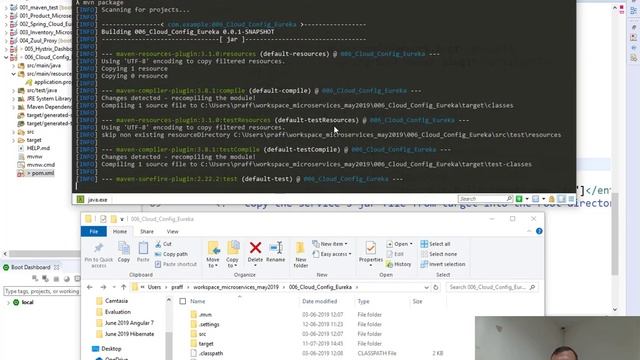Image resolution: width=640 pixels, height=360 pixels.
Task: Expand the src/main/java tree node
Action: coord(13,65)
